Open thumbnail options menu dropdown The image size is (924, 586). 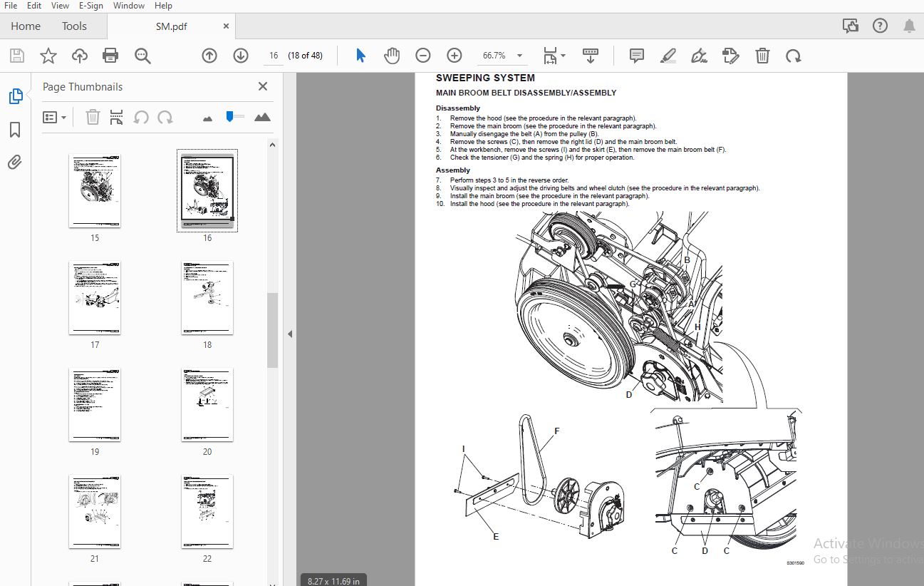point(54,117)
